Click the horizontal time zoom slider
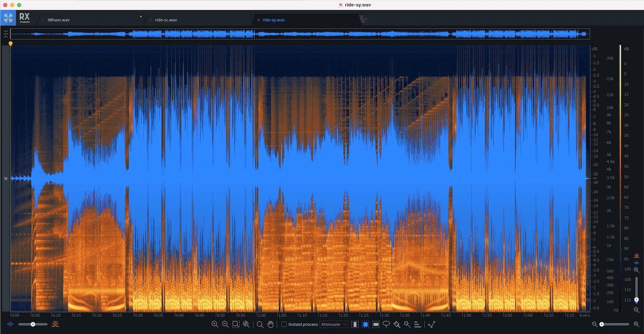The image size is (644, 334). pyautogui.click(x=615, y=324)
